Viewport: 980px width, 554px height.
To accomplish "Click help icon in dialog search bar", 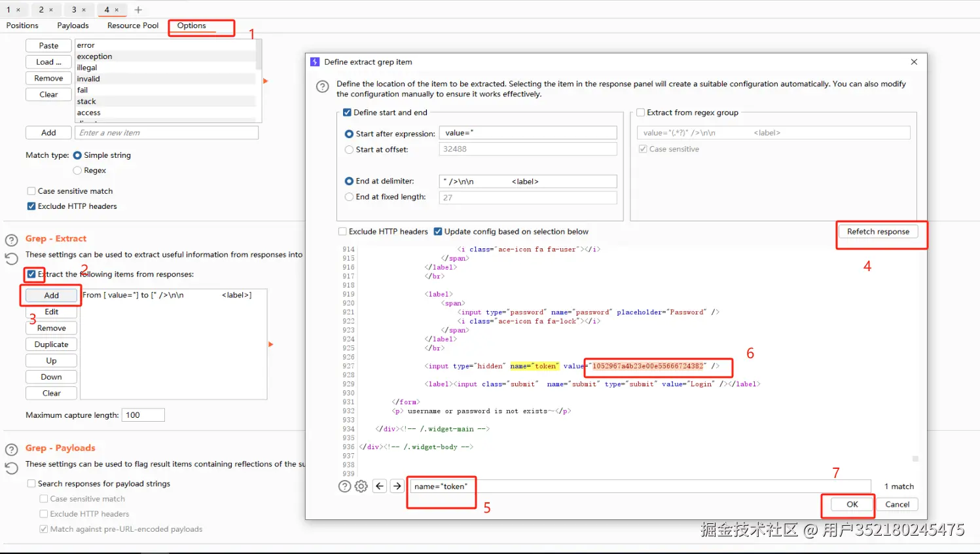I will 344,486.
